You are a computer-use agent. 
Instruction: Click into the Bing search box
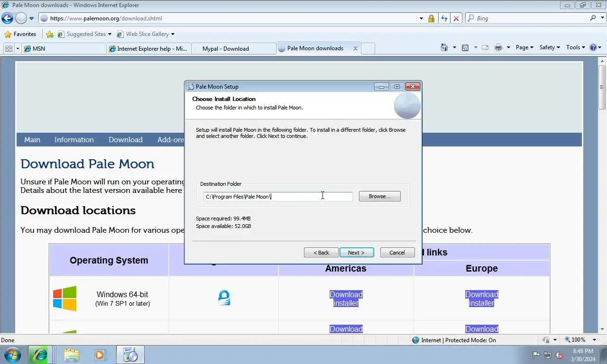coord(526,18)
